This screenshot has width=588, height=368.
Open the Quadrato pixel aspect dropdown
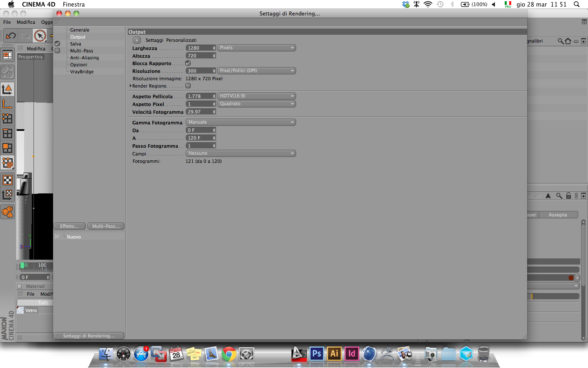pos(256,104)
